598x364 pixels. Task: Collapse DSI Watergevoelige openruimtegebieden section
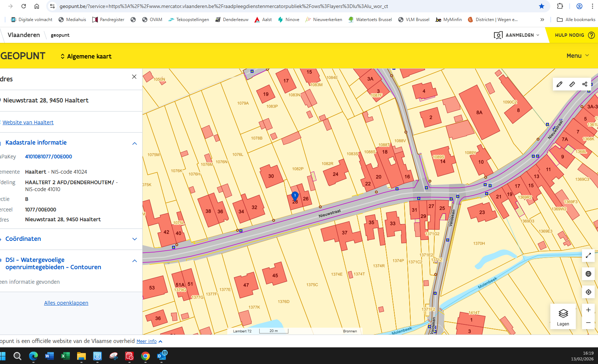(135, 261)
